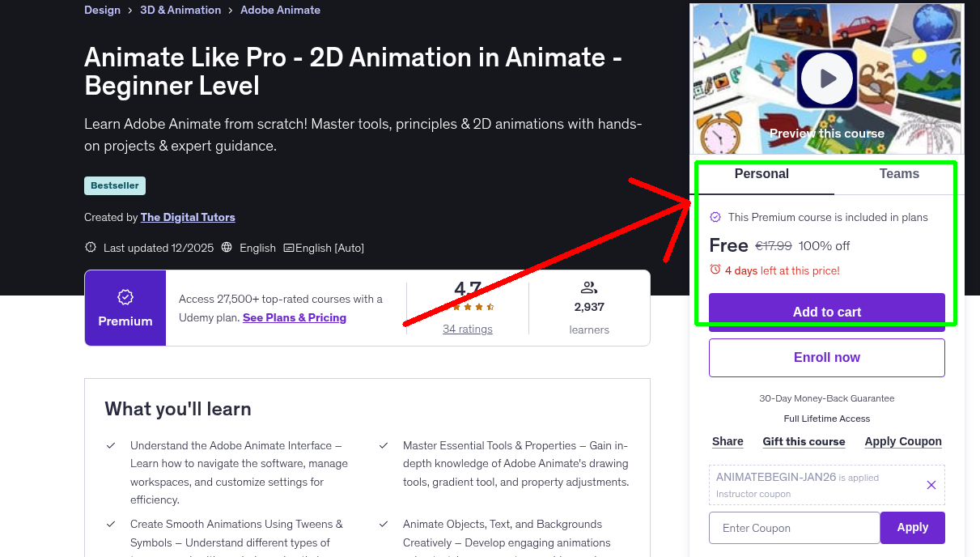Click Gift this course
Screen dimensions: 980x557
point(804,441)
